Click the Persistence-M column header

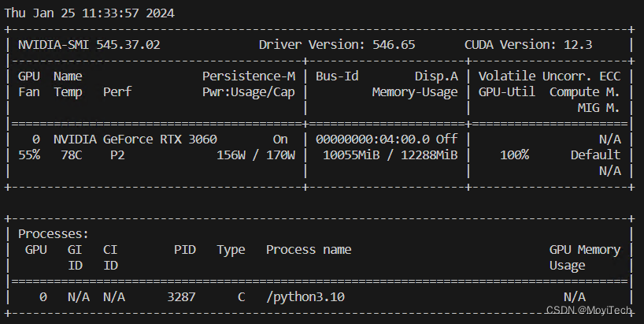(x=249, y=76)
